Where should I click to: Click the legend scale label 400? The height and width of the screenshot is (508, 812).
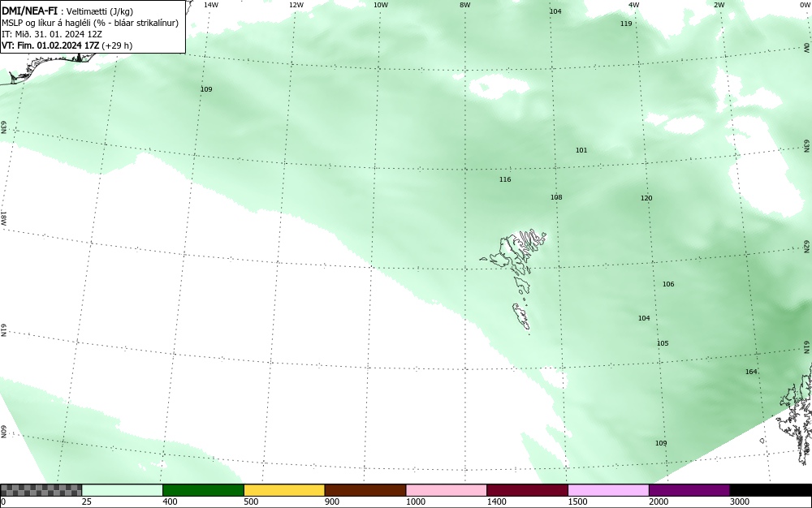170,502
